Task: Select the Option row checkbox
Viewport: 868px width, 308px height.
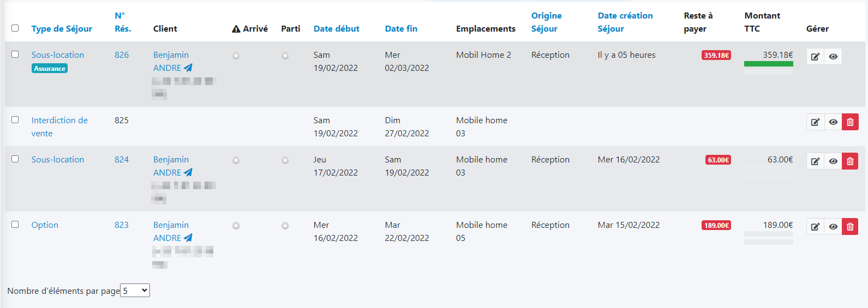Action: [15, 224]
